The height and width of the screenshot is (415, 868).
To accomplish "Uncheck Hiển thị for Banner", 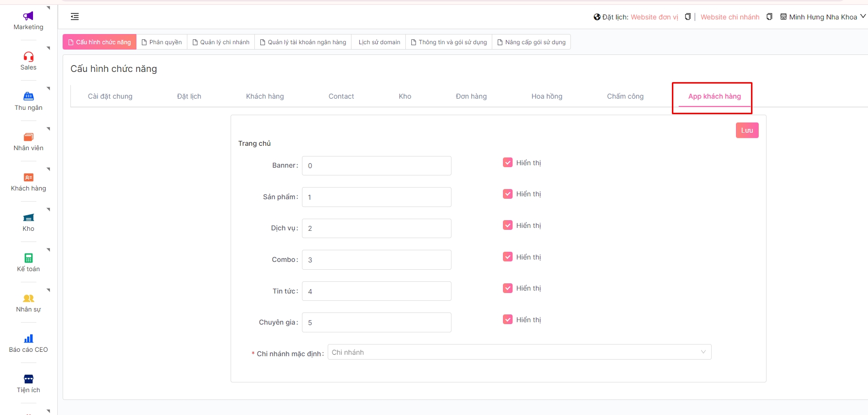I will click(507, 163).
